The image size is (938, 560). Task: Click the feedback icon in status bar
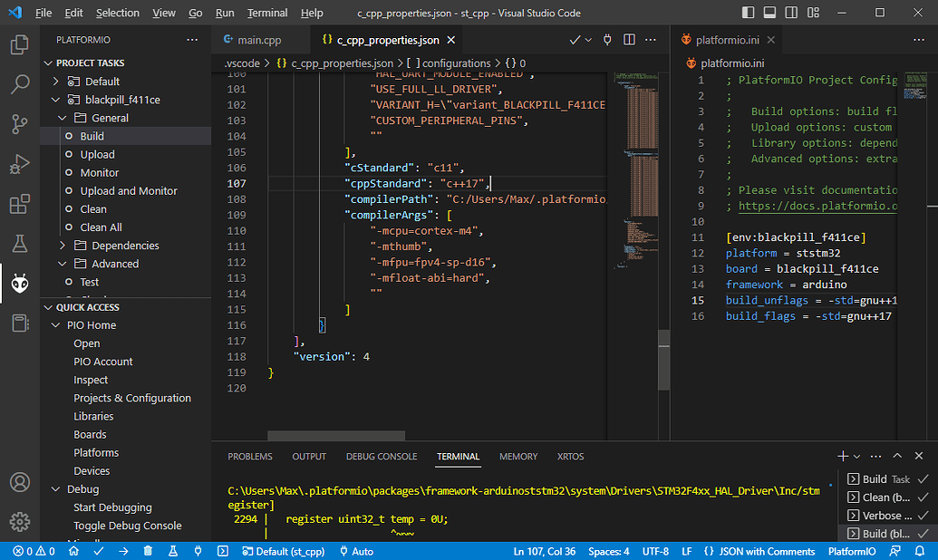point(894,551)
